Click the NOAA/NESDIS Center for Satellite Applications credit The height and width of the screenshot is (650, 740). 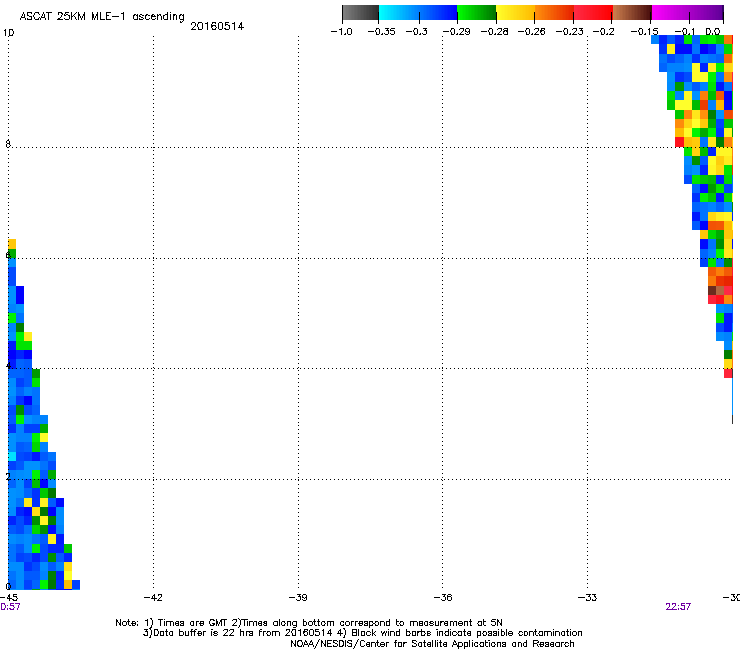coord(432,644)
